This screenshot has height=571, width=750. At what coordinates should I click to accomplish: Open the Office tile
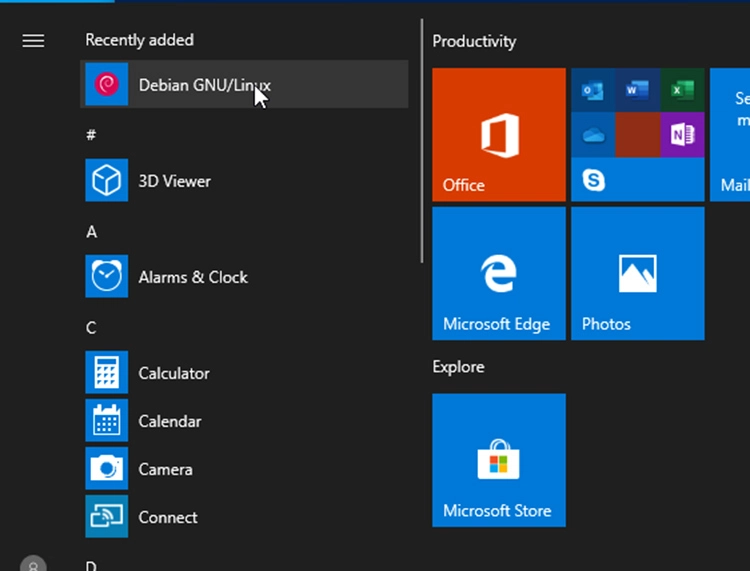tap(499, 134)
